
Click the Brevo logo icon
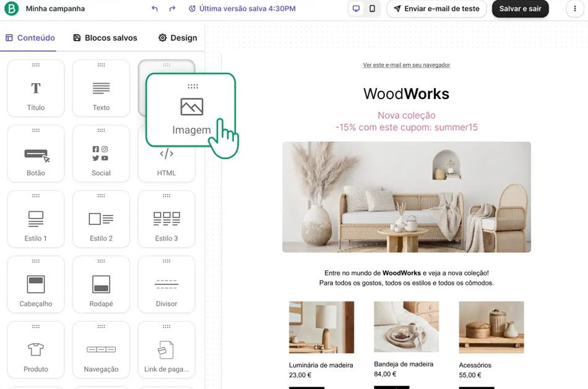pyautogui.click(x=12, y=8)
